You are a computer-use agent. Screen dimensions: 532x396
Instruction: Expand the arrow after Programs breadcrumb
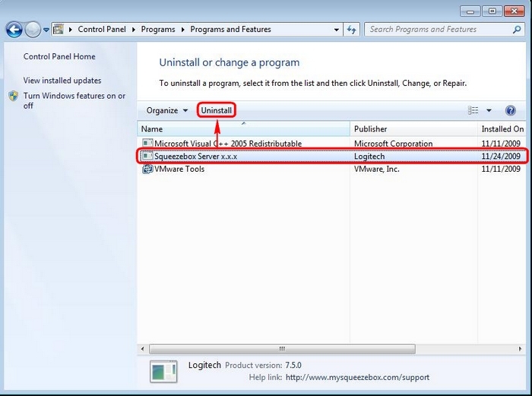tap(183, 30)
